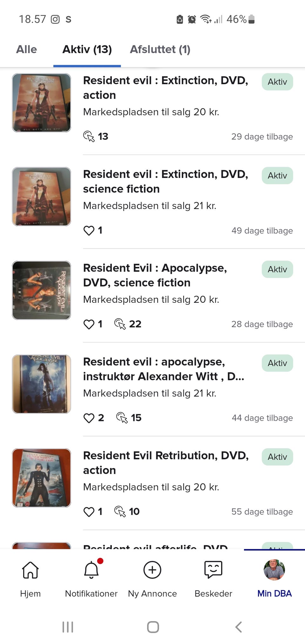This screenshot has width=305, height=644.
Task: Tap Aktiv badge on Extinction action listing
Action: [277, 82]
